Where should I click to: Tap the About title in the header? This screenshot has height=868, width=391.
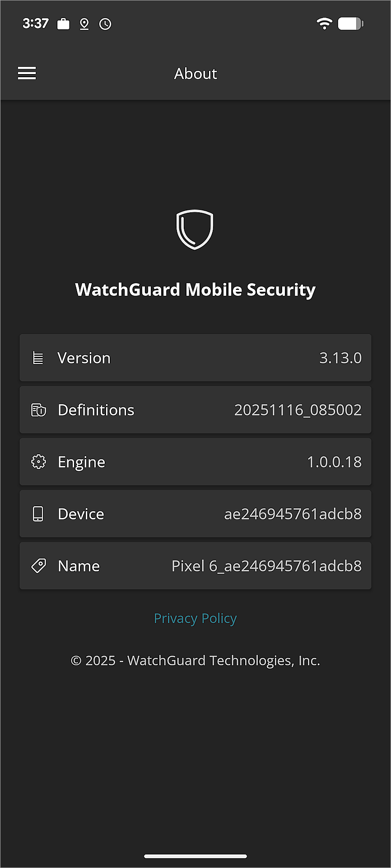(195, 73)
